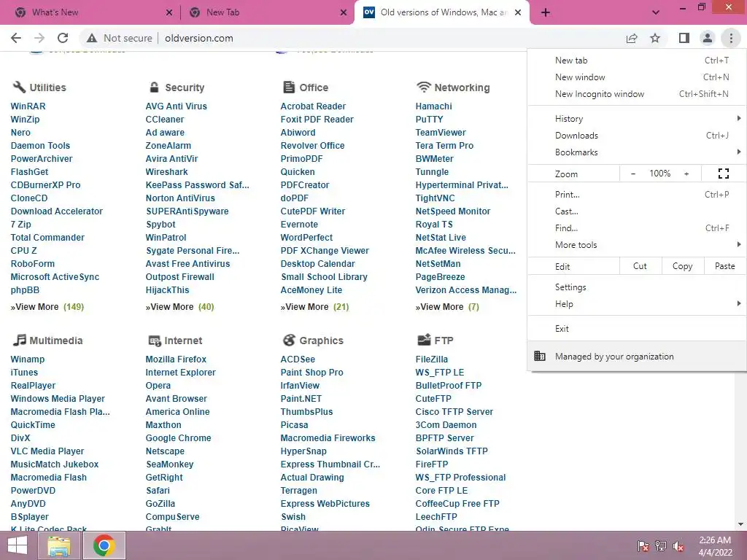747x560 pixels.
Task: Click the muted volume tray icon
Action: click(678, 546)
